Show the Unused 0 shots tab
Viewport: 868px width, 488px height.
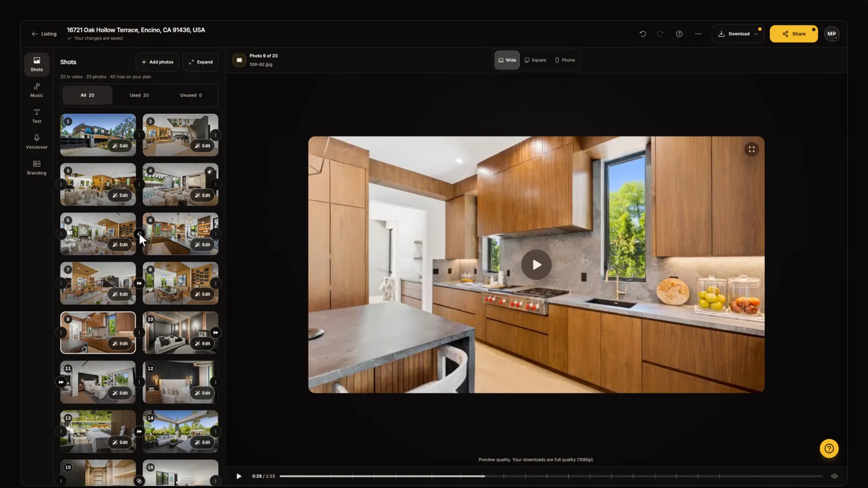point(191,95)
